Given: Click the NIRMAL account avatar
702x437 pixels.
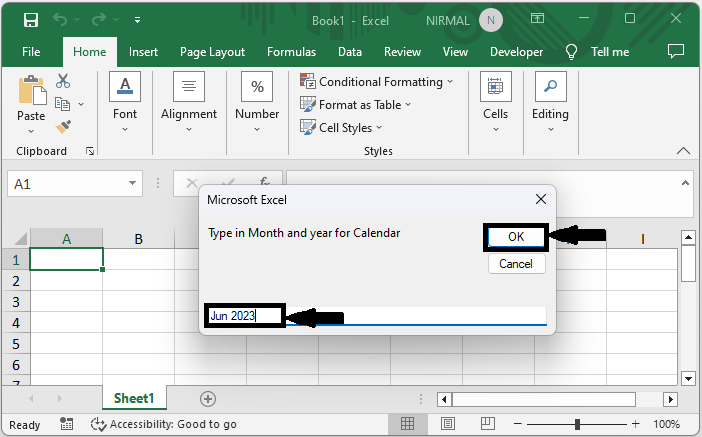Looking at the screenshot, I should (491, 20).
